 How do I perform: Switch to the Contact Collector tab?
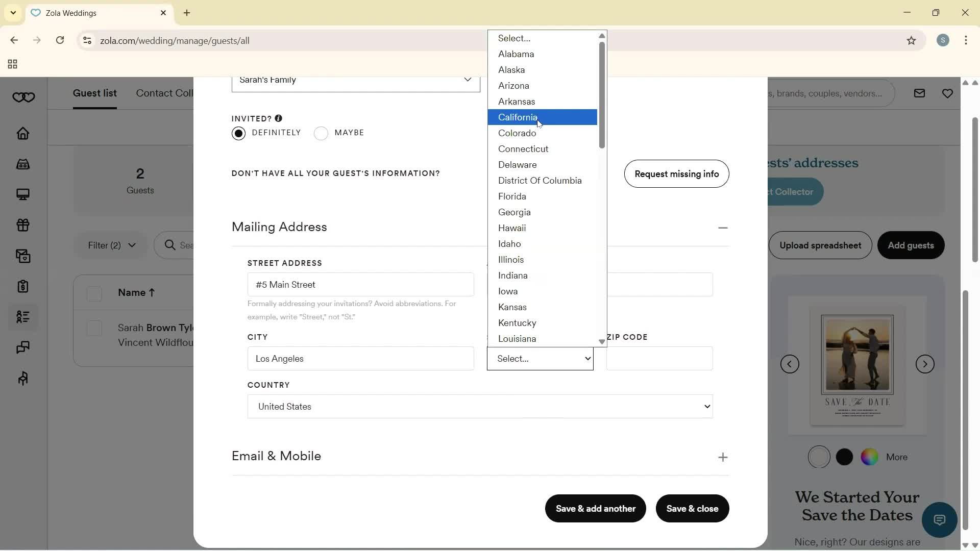[x=164, y=93]
